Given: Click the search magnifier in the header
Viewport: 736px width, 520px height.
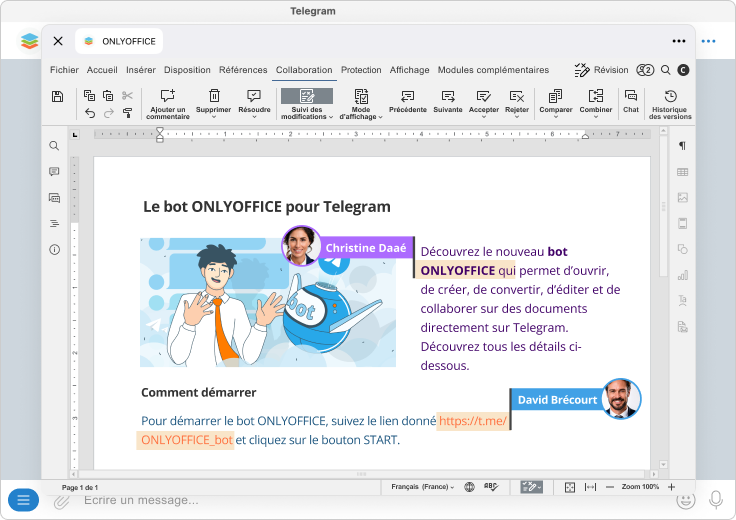Looking at the screenshot, I should 666,70.
